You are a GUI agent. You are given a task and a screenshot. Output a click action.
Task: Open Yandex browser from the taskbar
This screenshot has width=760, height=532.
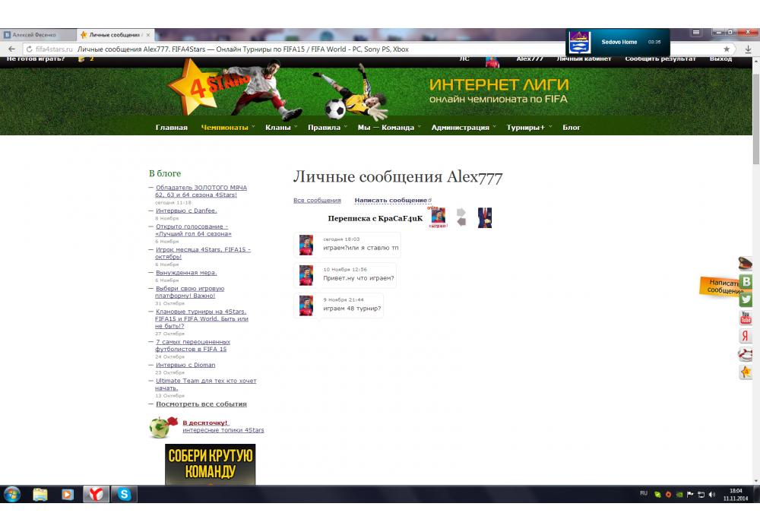tap(96, 495)
